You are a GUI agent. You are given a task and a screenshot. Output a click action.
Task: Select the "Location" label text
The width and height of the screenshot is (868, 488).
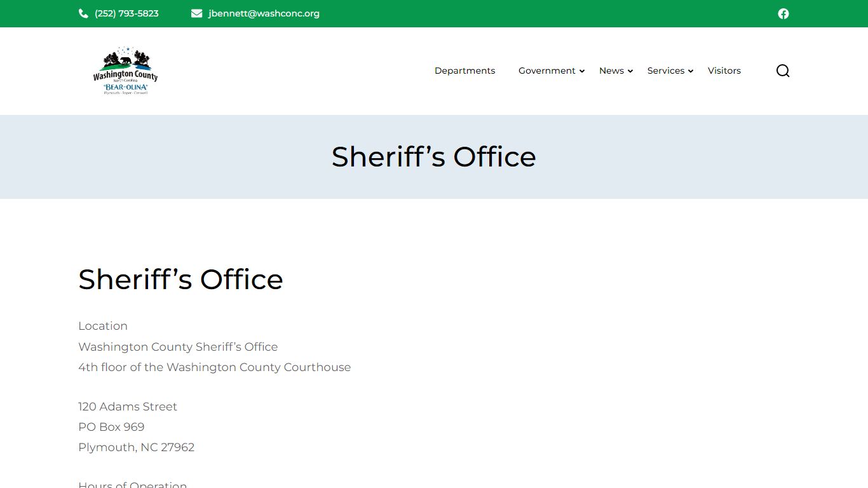pos(103,326)
